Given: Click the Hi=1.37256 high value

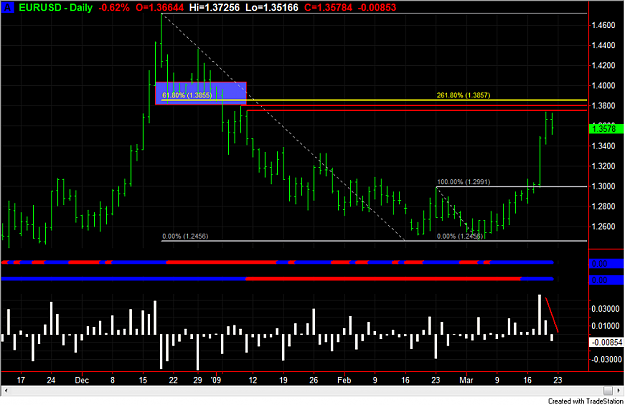Looking at the screenshot, I should pos(214,7).
